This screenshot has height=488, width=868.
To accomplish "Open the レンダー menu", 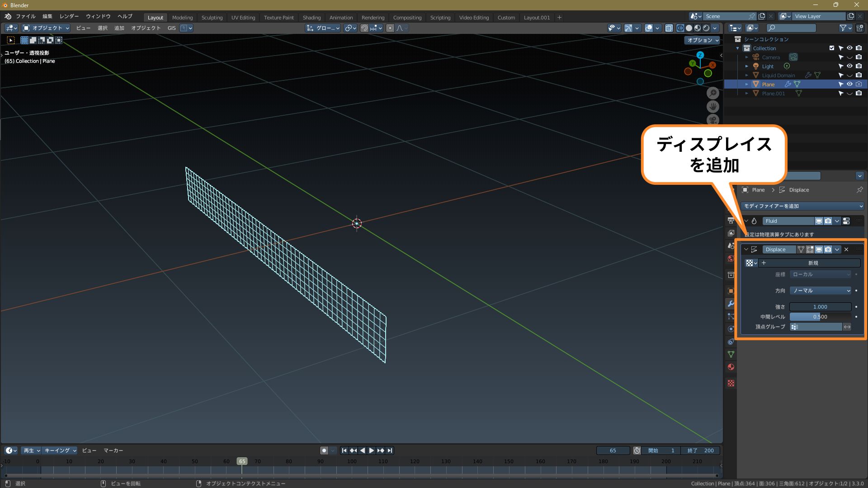I will (69, 16).
